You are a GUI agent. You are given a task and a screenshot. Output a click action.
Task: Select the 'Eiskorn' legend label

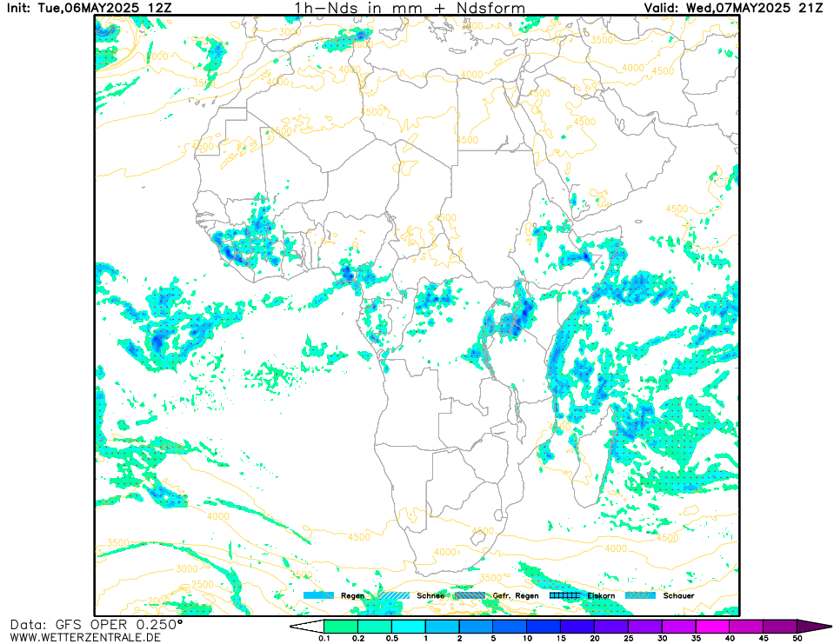click(x=601, y=595)
